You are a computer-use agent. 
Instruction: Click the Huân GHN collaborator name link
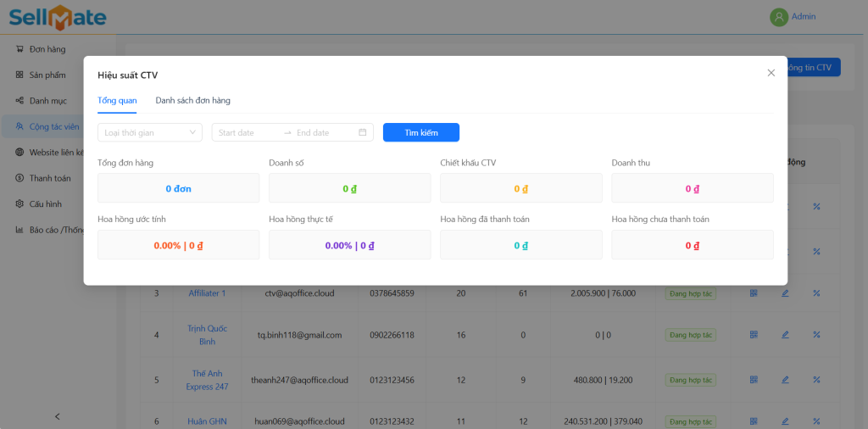tap(208, 421)
